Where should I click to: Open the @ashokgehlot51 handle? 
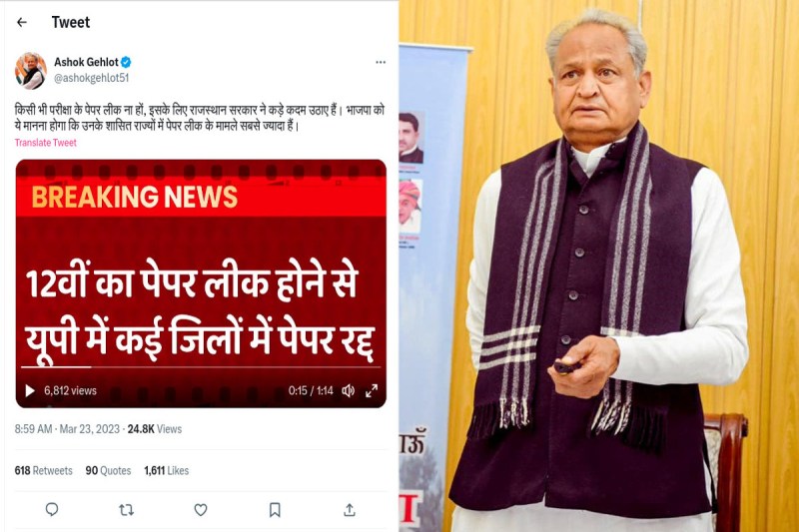(x=92, y=78)
